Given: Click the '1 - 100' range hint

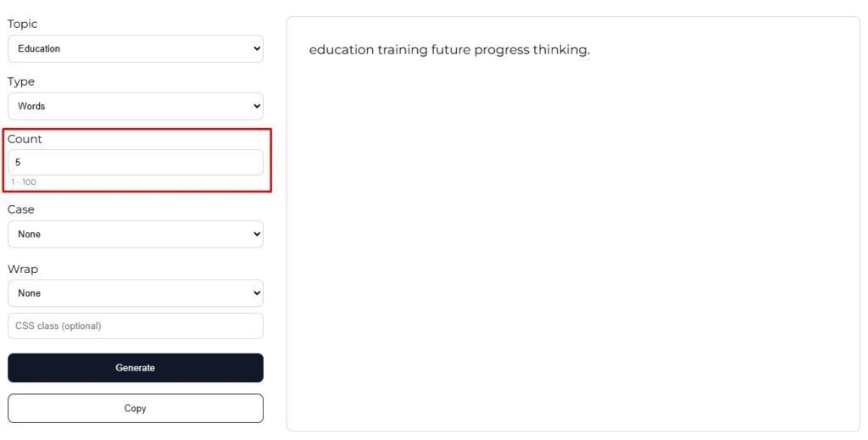Looking at the screenshot, I should tap(24, 182).
